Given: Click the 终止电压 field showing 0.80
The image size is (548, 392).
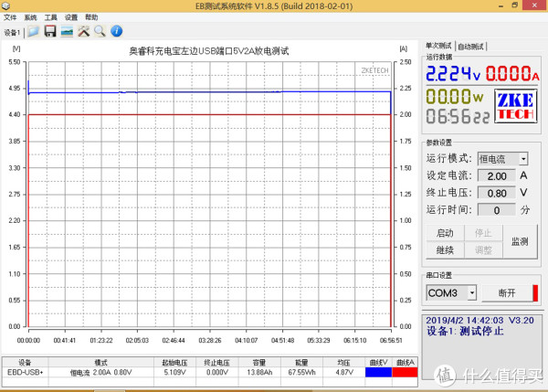Looking at the screenshot, I should (497, 193).
